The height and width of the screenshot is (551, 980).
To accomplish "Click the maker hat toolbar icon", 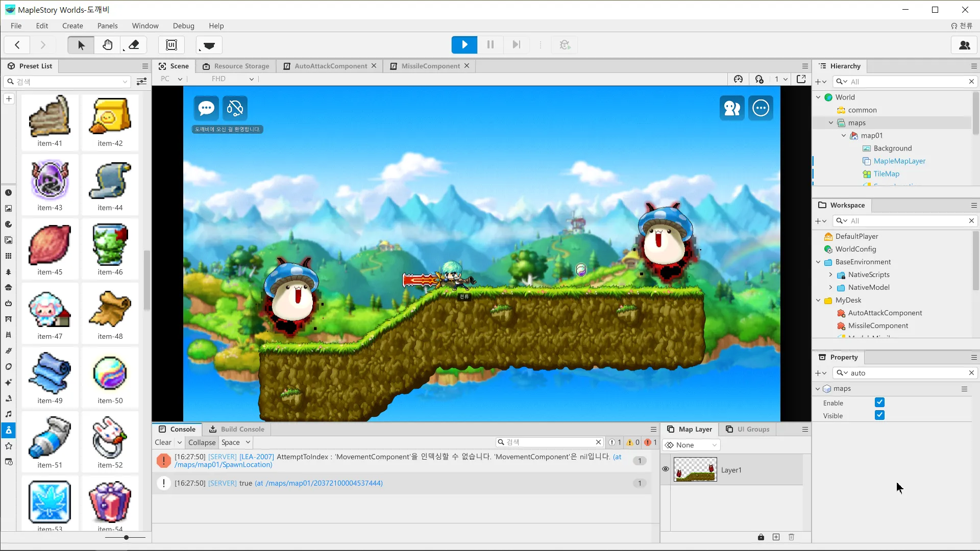I will pyautogui.click(x=209, y=45).
